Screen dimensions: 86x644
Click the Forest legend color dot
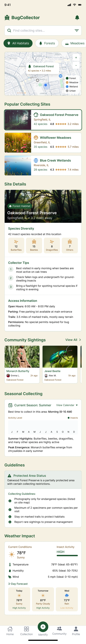coord(67,78)
